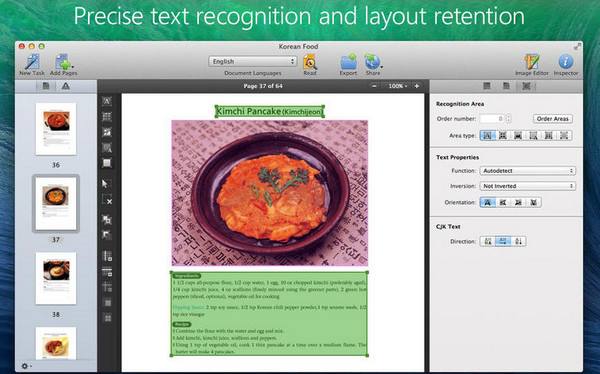Click the Export folder icon
The width and height of the screenshot is (600, 374).
click(348, 62)
